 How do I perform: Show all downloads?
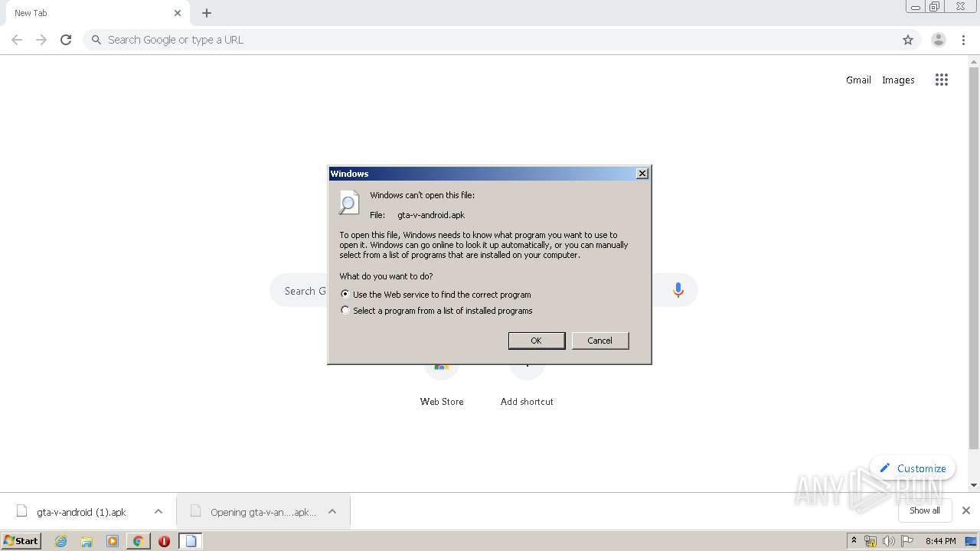pyautogui.click(x=925, y=510)
